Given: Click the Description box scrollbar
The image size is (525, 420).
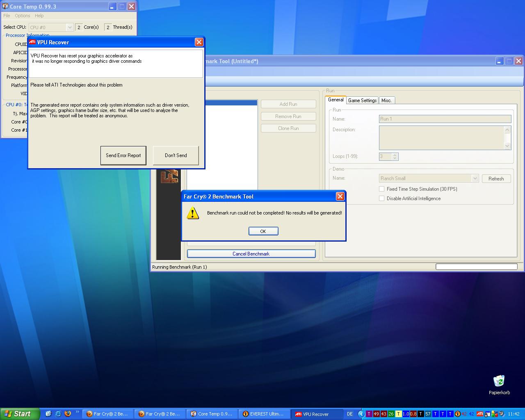Looking at the screenshot, I should pos(507,138).
